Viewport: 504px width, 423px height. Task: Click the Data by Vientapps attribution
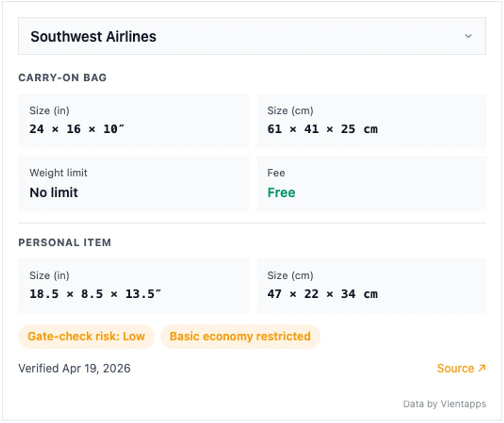(x=444, y=404)
